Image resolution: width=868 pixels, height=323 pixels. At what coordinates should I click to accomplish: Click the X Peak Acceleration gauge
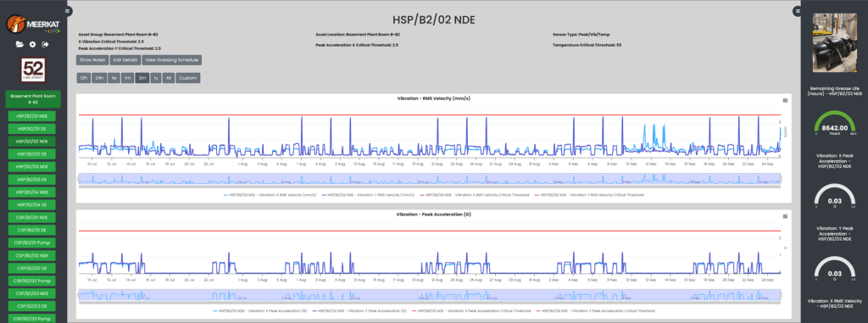point(834,196)
